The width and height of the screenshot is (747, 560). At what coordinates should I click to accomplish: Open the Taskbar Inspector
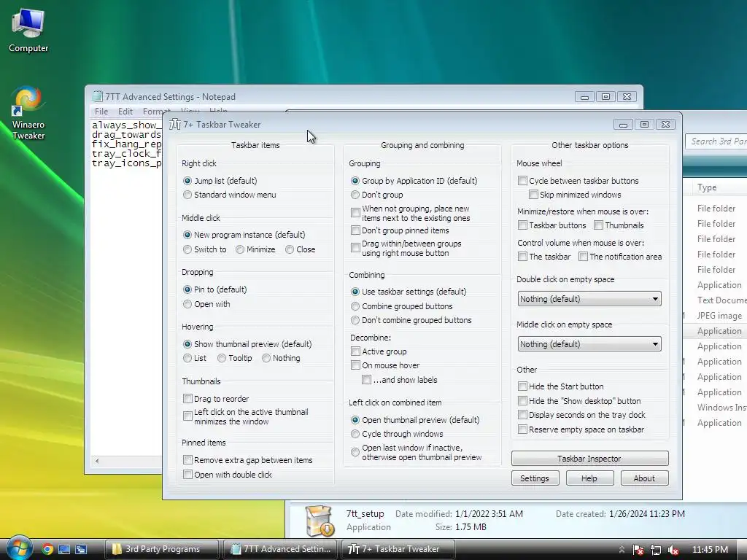(x=589, y=459)
